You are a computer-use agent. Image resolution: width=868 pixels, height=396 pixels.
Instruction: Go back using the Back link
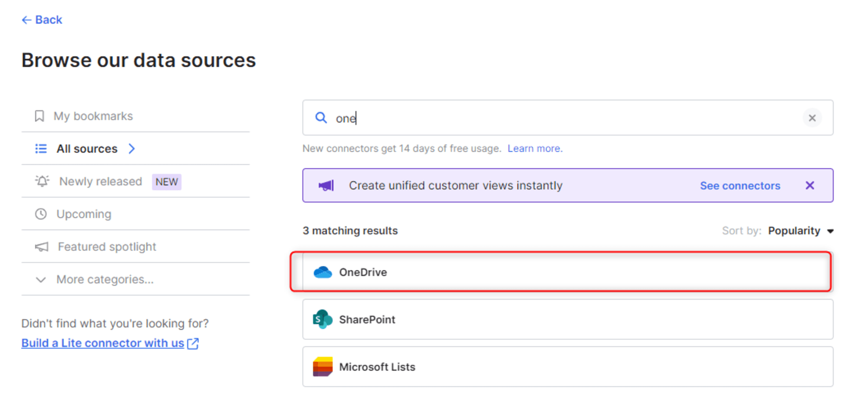(x=42, y=20)
